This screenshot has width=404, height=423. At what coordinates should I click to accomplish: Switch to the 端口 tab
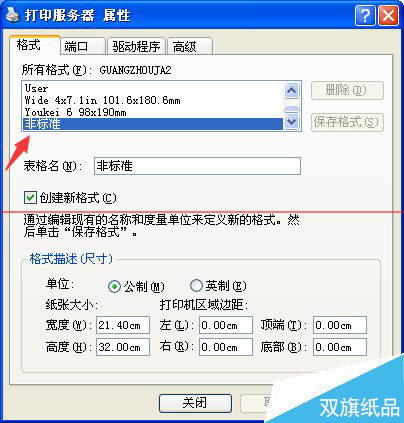(x=83, y=46)
